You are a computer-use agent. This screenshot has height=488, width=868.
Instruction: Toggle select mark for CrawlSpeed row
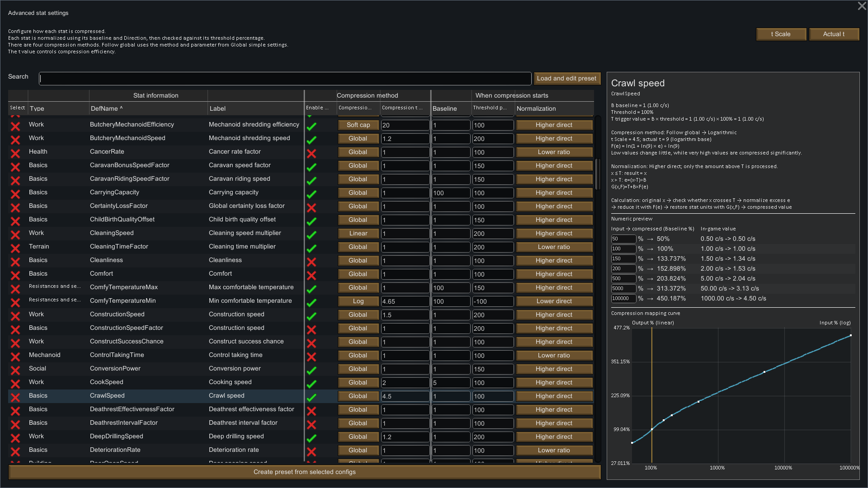(15, 398)
